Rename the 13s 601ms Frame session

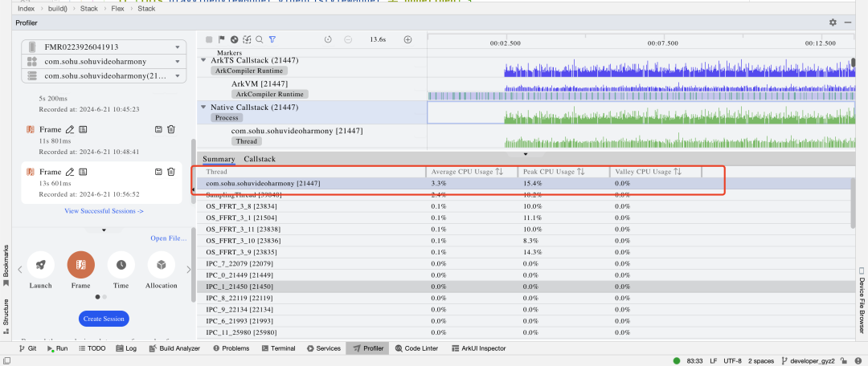(x=70, y=172)
